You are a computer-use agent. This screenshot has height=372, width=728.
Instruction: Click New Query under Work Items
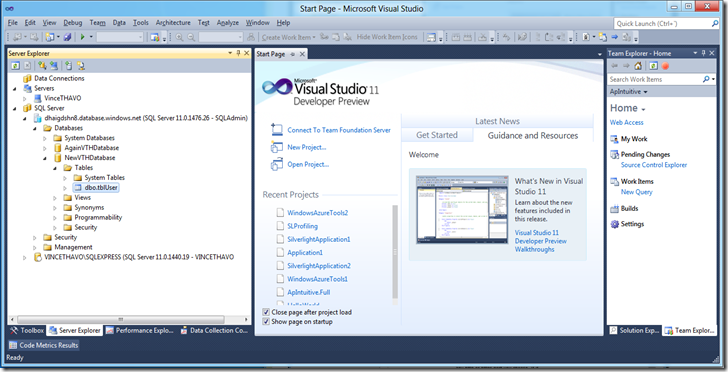[637, 192]
